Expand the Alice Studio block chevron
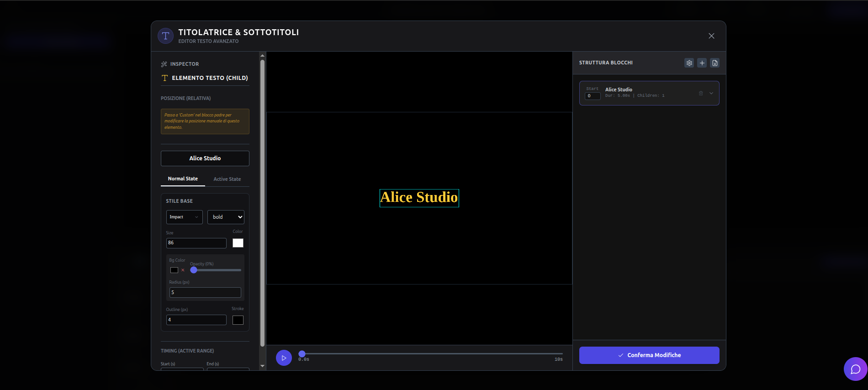This screenshot has width=868, height=390. point(711,93)
